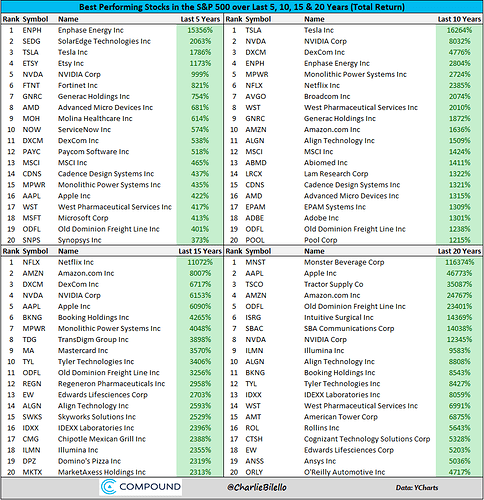
Task: Click Netflix's 11072% fifteen-year return cell
Action: [x=200, y=262]
